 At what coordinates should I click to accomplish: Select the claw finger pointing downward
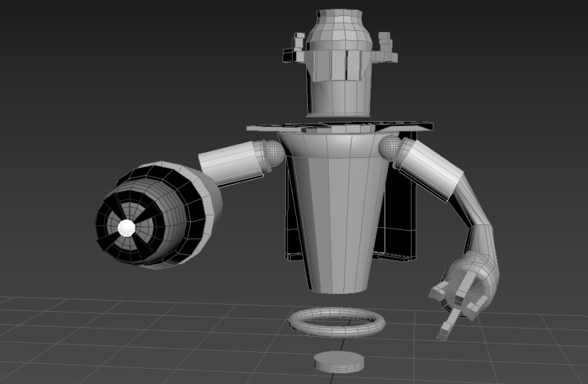click(447, 325)
